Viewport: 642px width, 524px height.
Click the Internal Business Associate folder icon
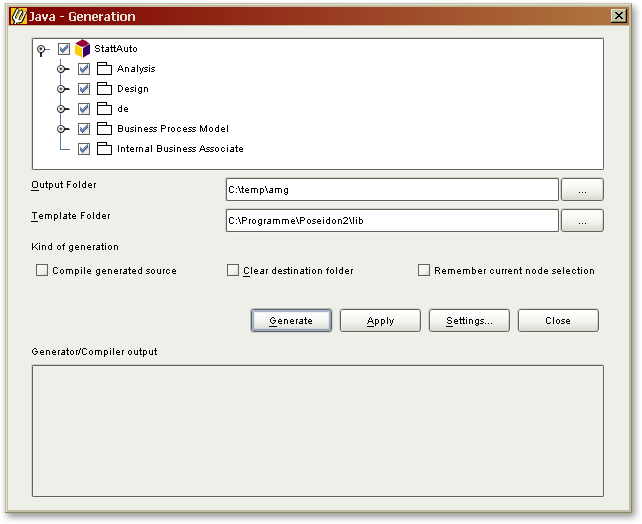(x=104, y=149)
